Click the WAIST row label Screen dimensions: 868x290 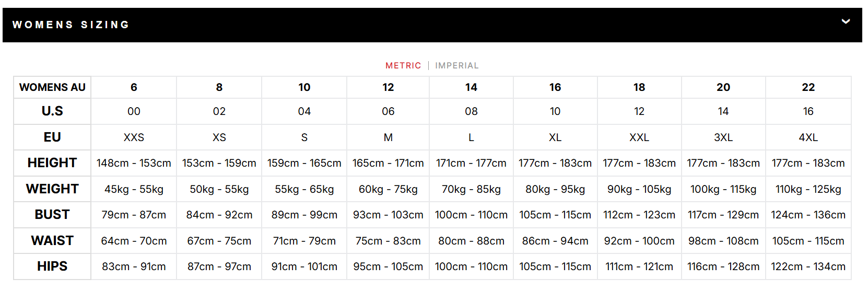tap(52, 240)
